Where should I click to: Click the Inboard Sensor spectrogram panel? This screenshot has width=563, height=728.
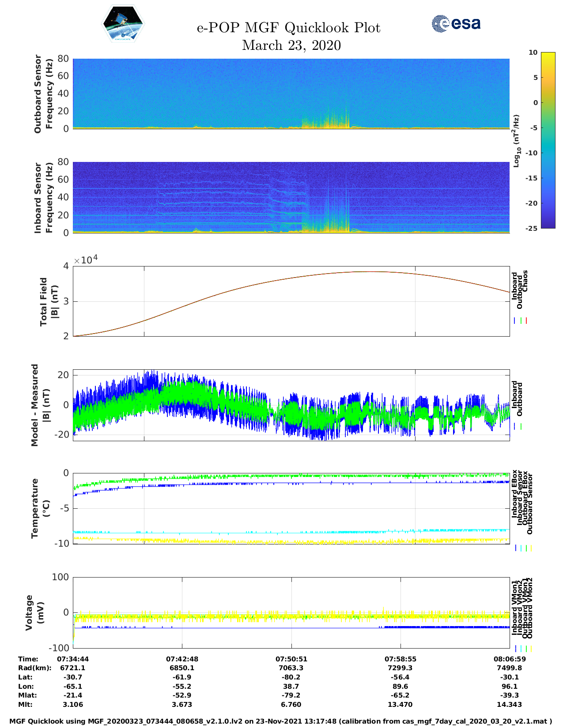pyautogui.click(x=291, y=197)
